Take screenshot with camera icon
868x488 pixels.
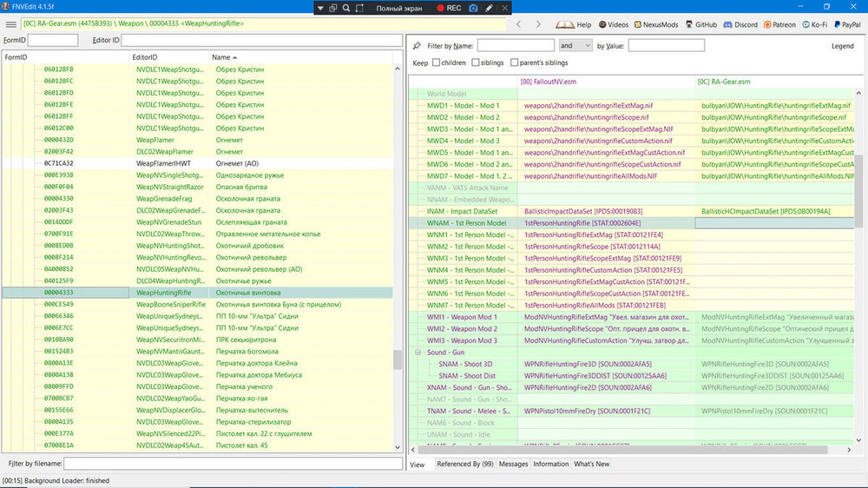(x=473, y=9)
